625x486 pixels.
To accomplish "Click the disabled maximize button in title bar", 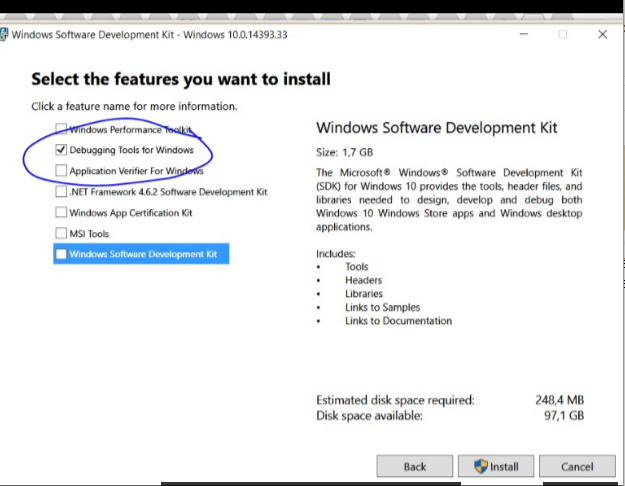I will click(x=562, y=34).
